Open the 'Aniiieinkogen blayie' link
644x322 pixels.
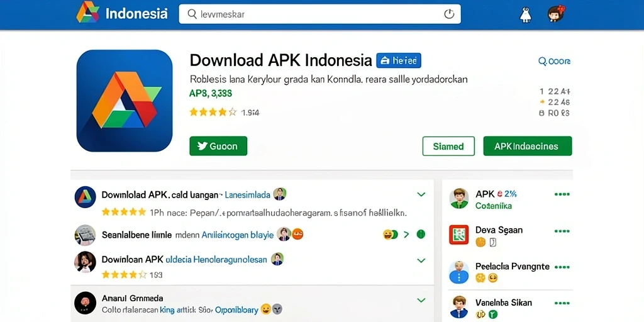237,235
